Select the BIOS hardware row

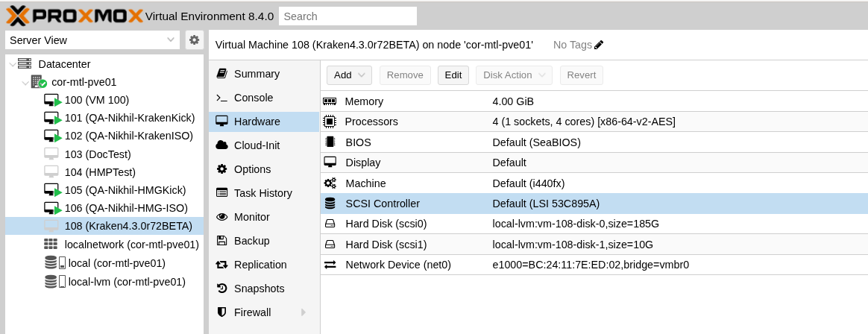[594, 142]
